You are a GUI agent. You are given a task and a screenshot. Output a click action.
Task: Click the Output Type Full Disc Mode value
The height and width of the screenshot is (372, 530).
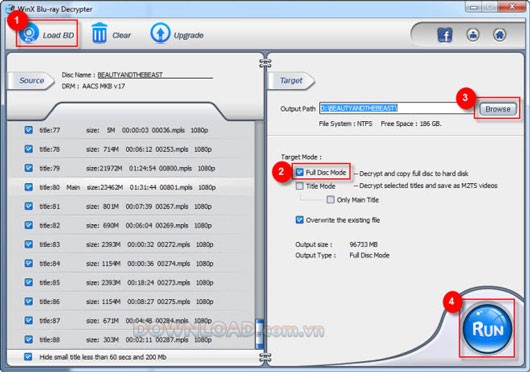[x=369, y=255]
